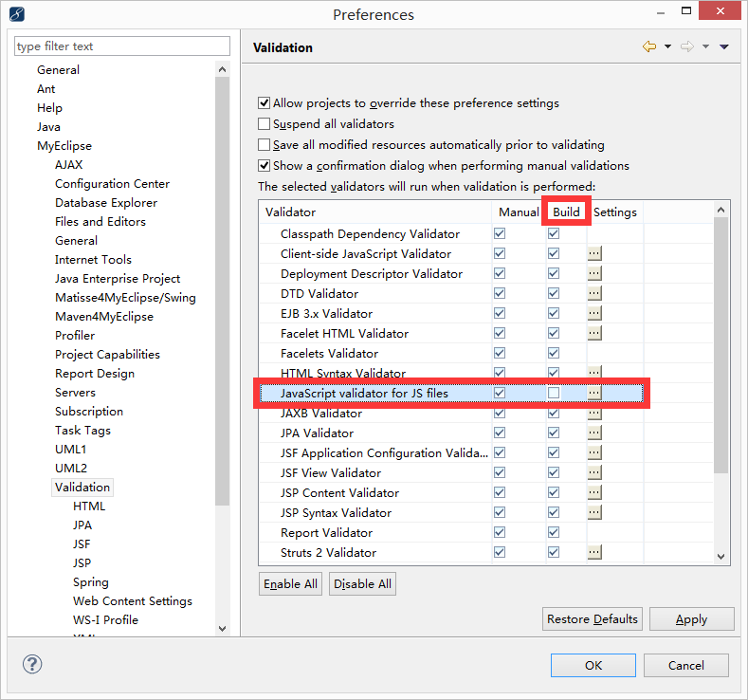Toggle Show a confirmation dialog checkbox
The width and height of the screenshot is (748, 700).
(264, 166)
